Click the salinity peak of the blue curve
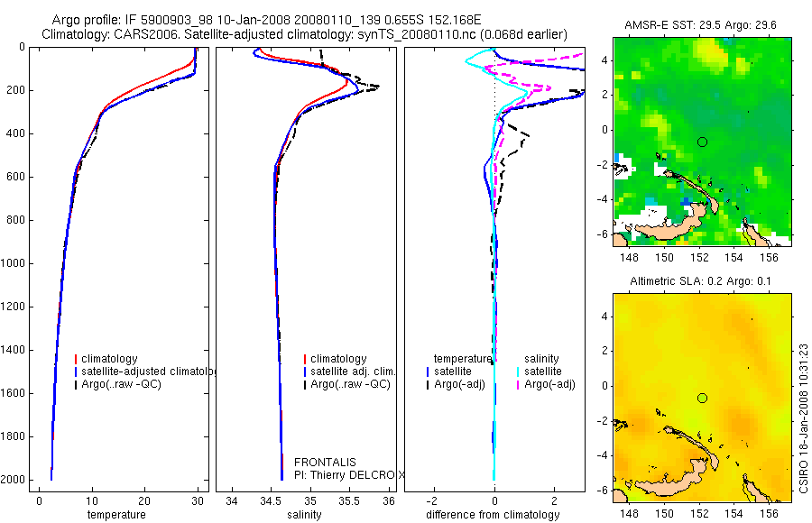The image size is (812, 523). 357,92
